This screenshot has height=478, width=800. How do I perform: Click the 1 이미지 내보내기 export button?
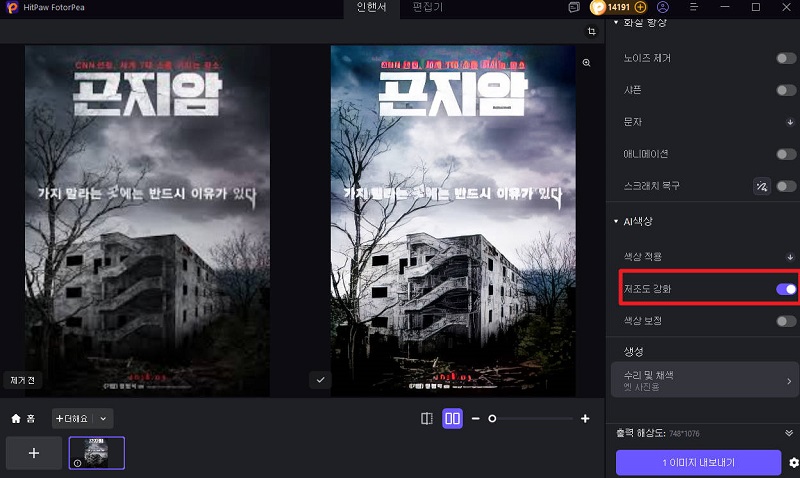click(698, 462)
